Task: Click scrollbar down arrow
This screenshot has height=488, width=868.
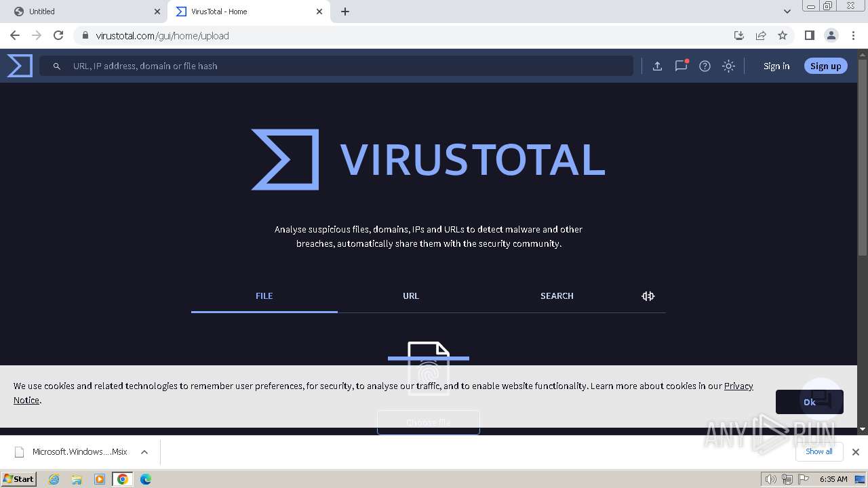Action: coord(863,429)
